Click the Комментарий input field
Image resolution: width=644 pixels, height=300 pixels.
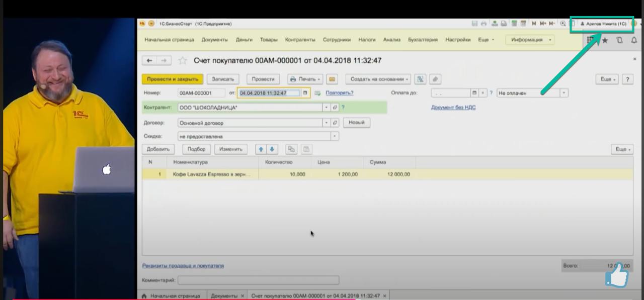click(258, 280)
